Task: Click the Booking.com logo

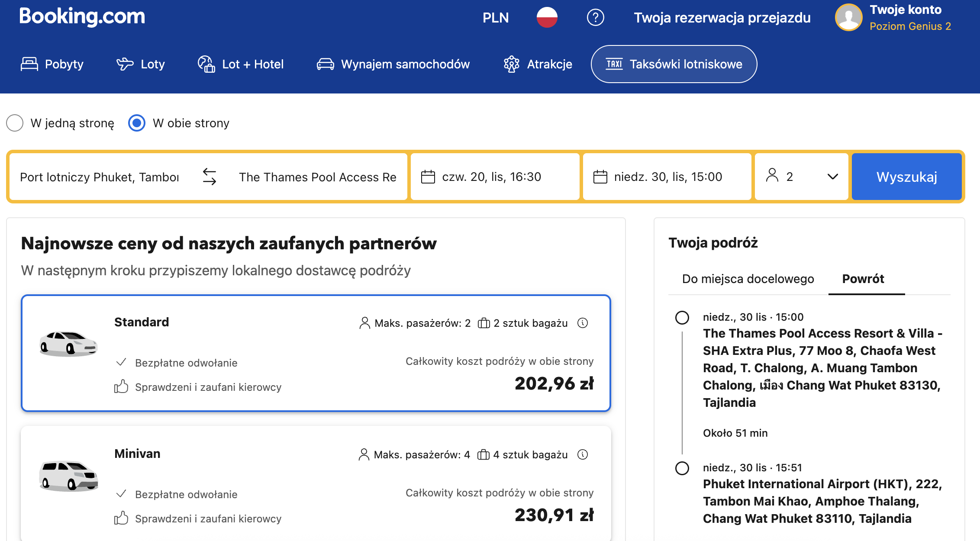Action: pyautogui.click(x=82, y=16)
